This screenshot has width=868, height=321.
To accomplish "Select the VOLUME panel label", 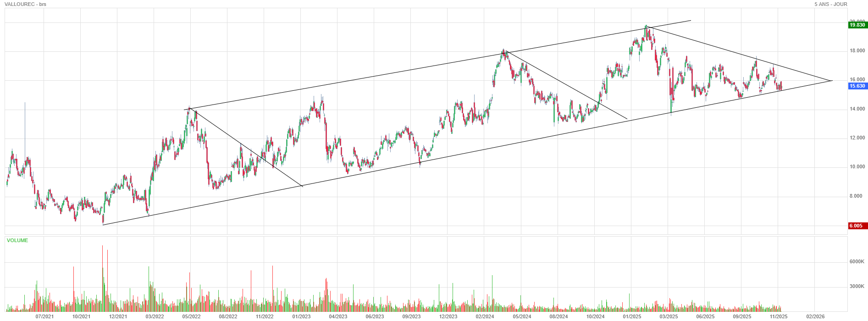I will pyautogui.click(x=17, y=240).
